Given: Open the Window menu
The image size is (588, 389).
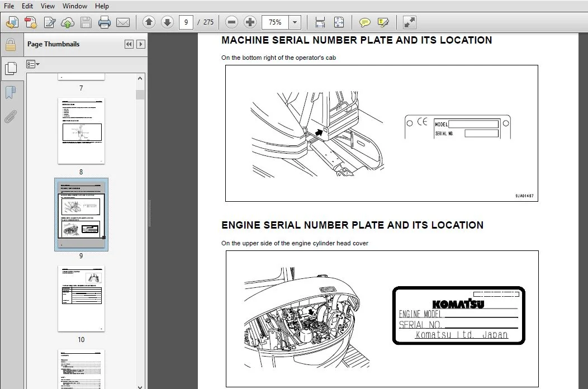Looking at the screenshot, I should tap(75, 6).
